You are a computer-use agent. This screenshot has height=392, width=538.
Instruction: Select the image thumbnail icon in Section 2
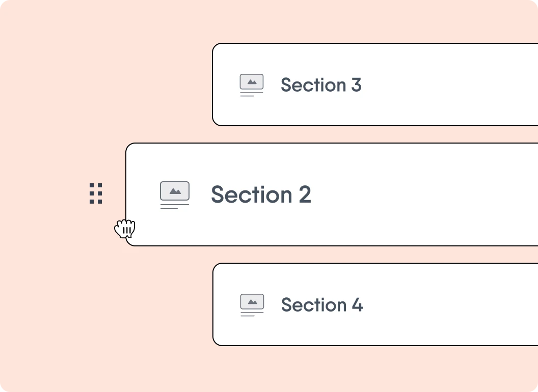[175, 191]
